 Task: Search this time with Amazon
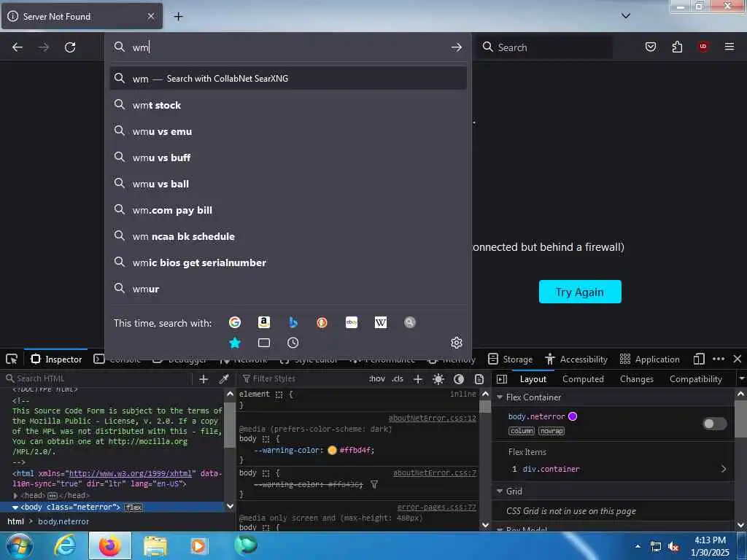tap(264, 322)
